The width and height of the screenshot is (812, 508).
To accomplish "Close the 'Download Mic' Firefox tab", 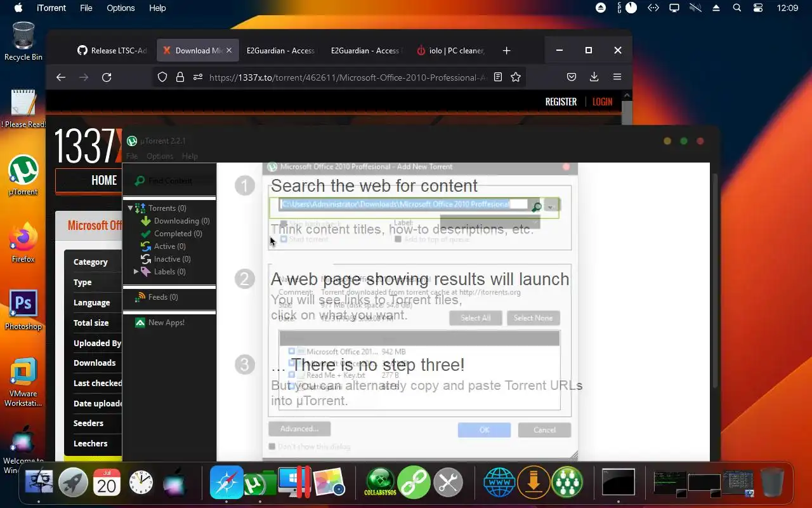I will pos(229,50).
